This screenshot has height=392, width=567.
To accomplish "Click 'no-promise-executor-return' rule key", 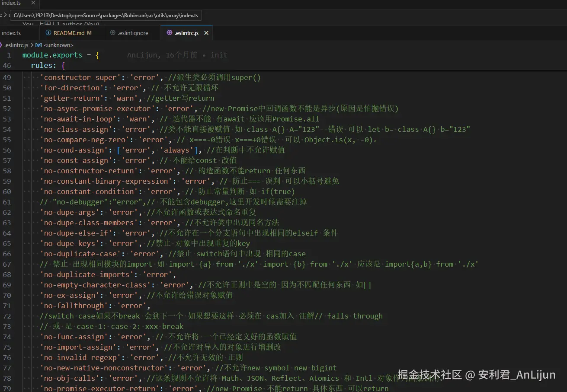I will [100, 389].
